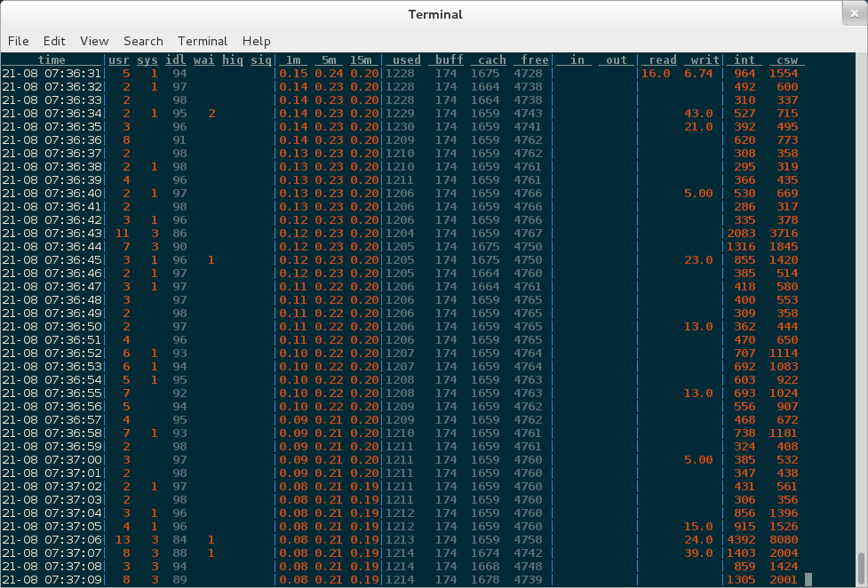Click wai value '2' at 07:36:34

click(211, 114)
